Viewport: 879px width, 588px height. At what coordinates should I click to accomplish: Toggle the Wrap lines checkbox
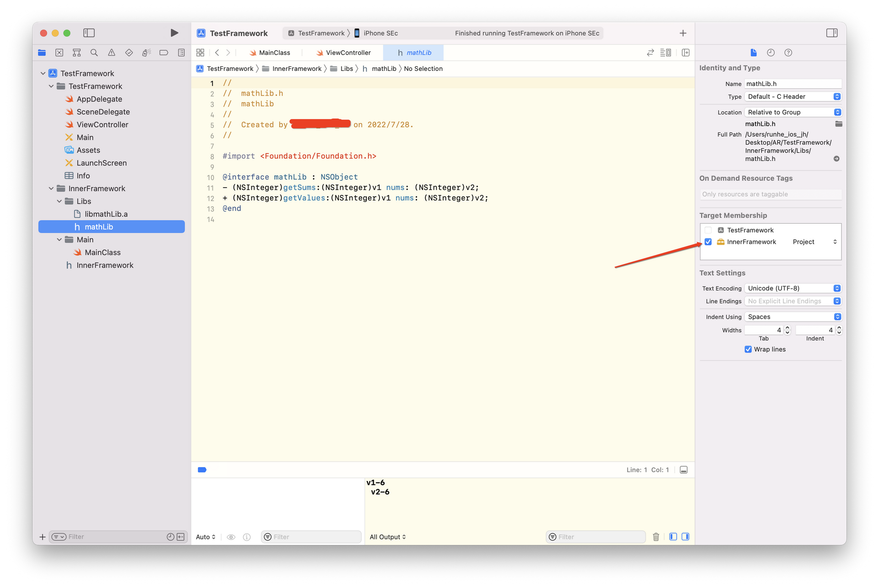click(748, 350)
